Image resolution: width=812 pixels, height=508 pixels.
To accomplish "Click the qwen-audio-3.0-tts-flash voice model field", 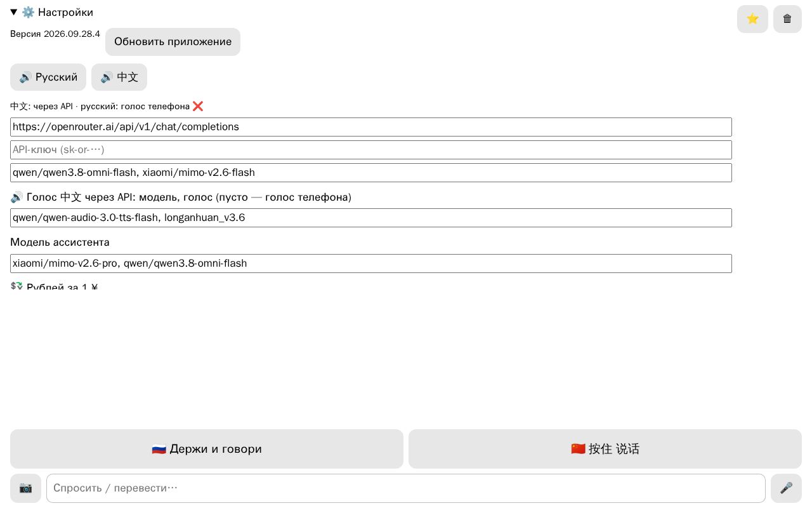I will 371,218.
